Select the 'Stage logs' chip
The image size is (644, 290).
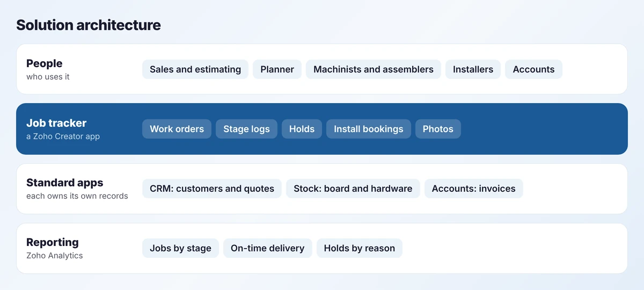click(246, 129)
